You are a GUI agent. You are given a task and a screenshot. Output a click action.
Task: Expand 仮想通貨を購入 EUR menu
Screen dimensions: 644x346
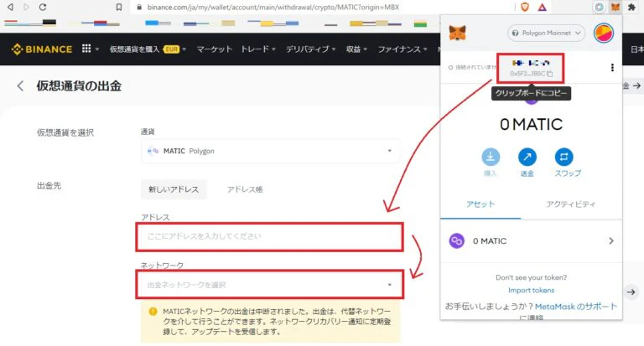(x=148, y=49)
